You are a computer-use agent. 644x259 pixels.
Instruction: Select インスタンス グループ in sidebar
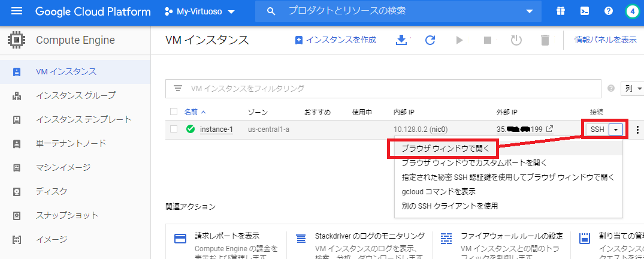click(75, 96)
